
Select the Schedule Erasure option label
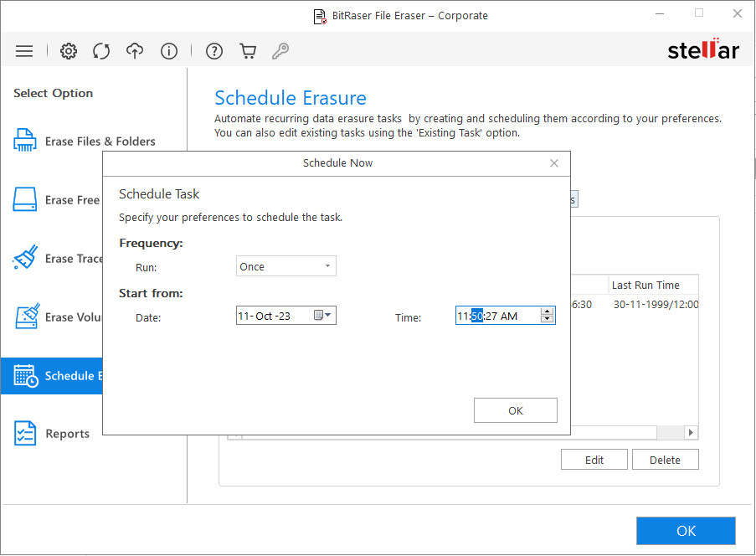point(74,376)
